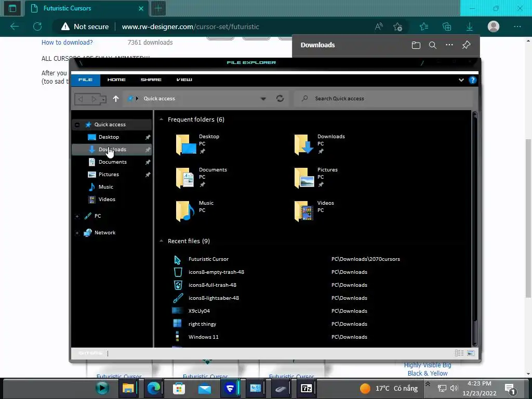This screenshot has width=532, height=399.
Task: Open a new Edge tab
Action: [158, 8]
